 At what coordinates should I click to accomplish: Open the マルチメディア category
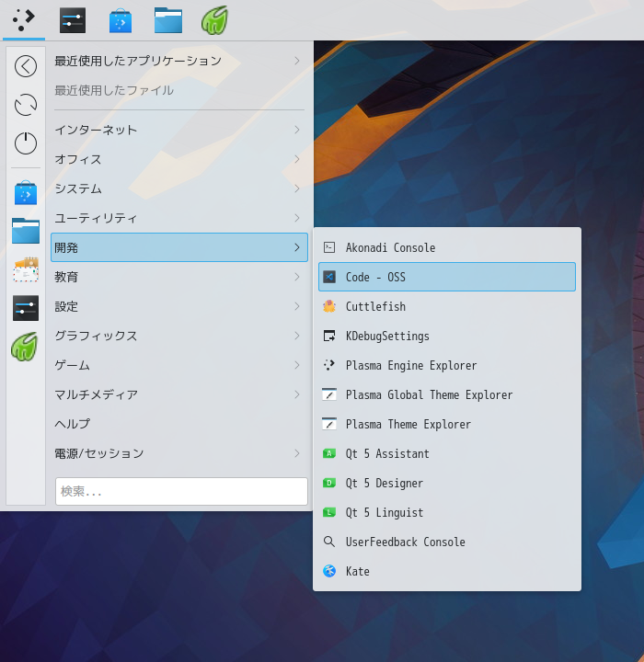(179, 394)
